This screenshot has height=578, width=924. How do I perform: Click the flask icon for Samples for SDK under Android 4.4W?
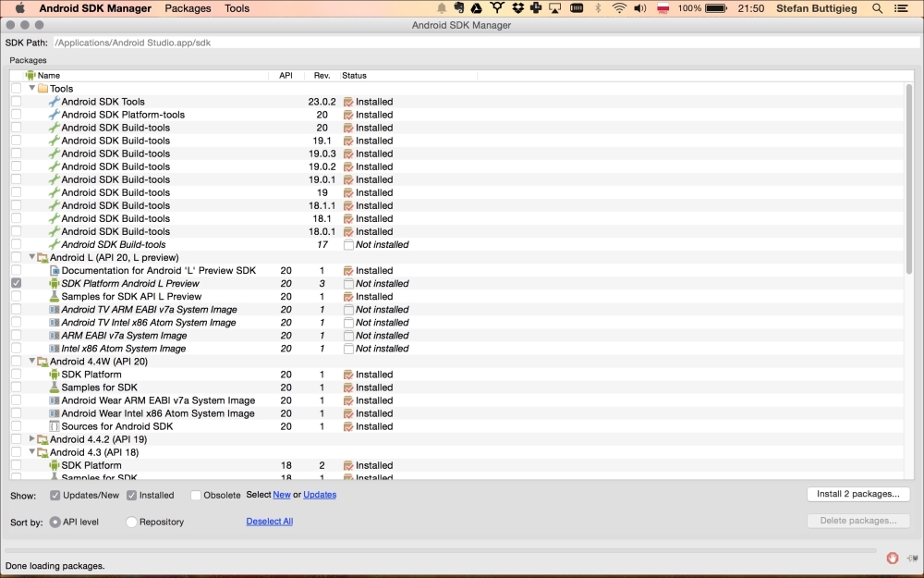[x=54, y=387]
